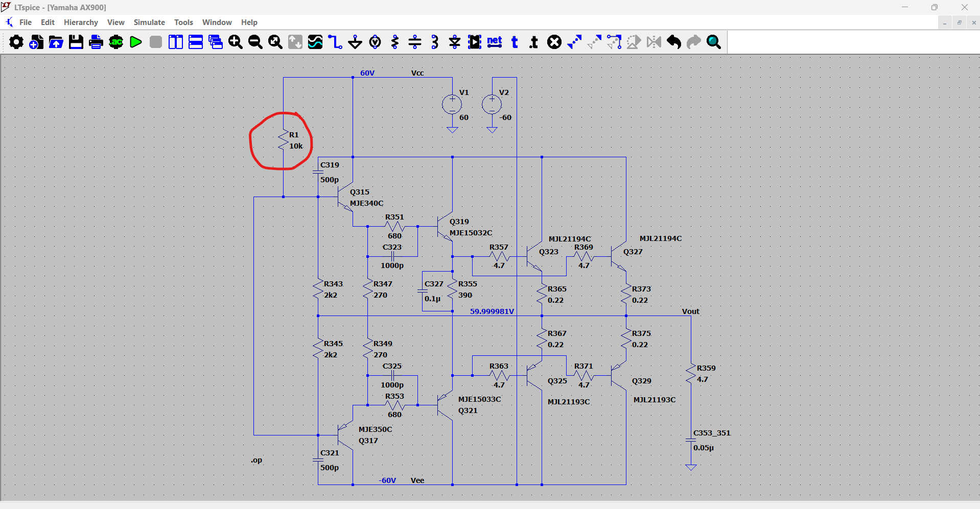This screenshot has width=980, height=509.
Task: Click the .op SPICE directive
Action: click(x=256, y=460)
